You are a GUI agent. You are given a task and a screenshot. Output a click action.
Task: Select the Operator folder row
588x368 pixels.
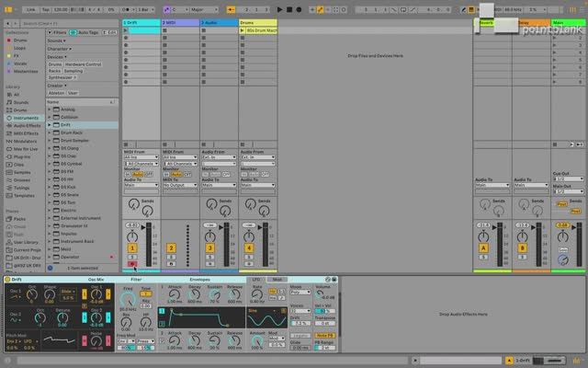pyautogui.click(x=82, y=257)
